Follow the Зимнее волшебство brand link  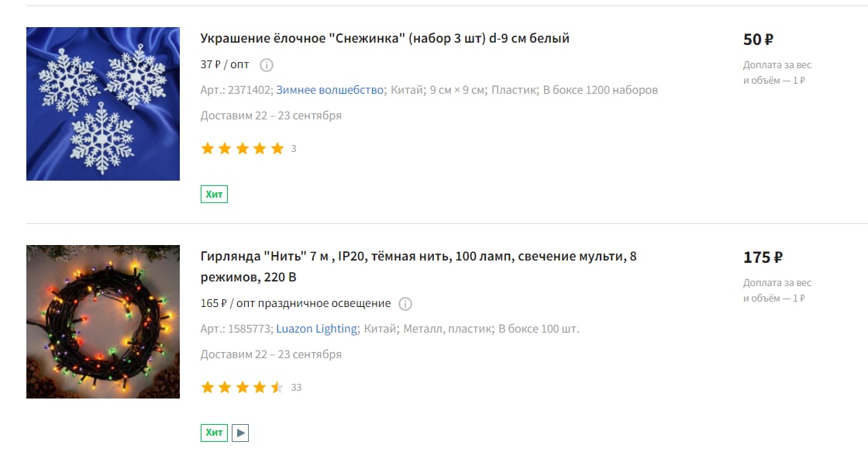coord(330,90)
